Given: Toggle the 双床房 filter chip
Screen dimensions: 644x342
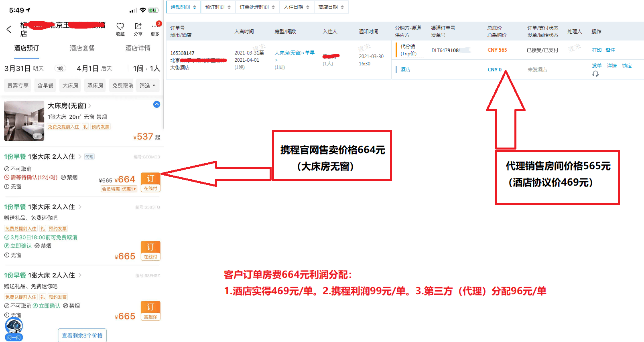Looking at the screenshot, I should 95,85.
